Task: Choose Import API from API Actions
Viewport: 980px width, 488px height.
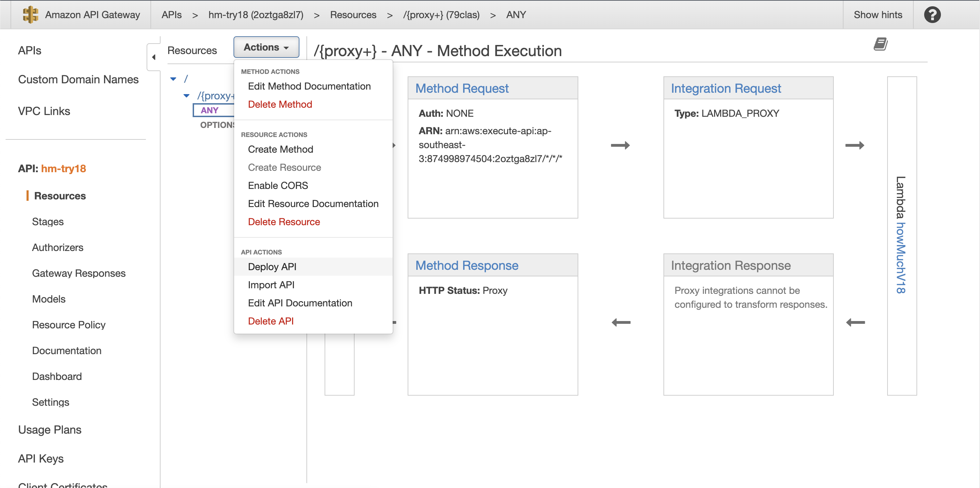Action: (x=271, y=284)
